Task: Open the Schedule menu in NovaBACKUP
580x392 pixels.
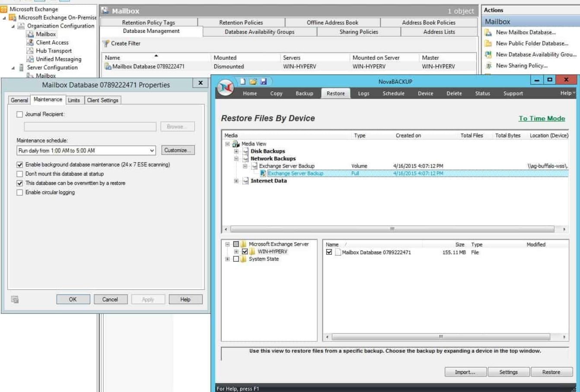Action: point(393,93)
